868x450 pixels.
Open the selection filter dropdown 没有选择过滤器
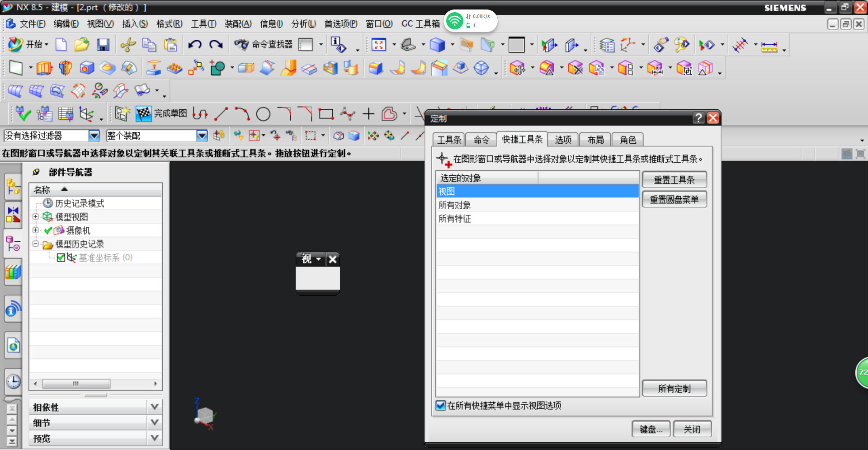click(x=94, y=136)
